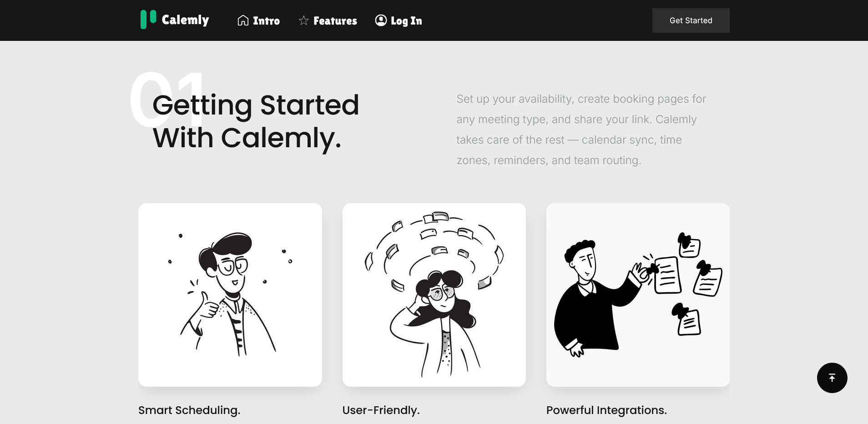Viewport: 868px width, 424px height.
Task: Select the house icon beside Intro
Action: [242, 20]
